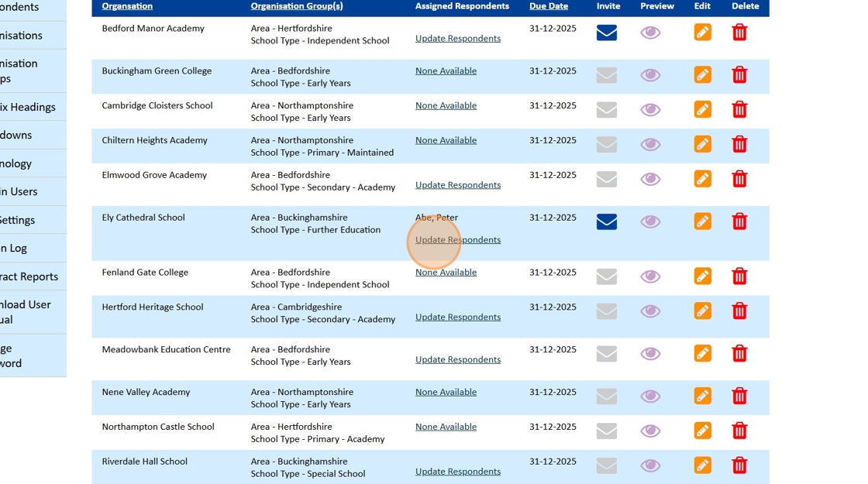Preview Chiltern Heights Academy with eye icon
868x484 pixels.
click(650, 145)
